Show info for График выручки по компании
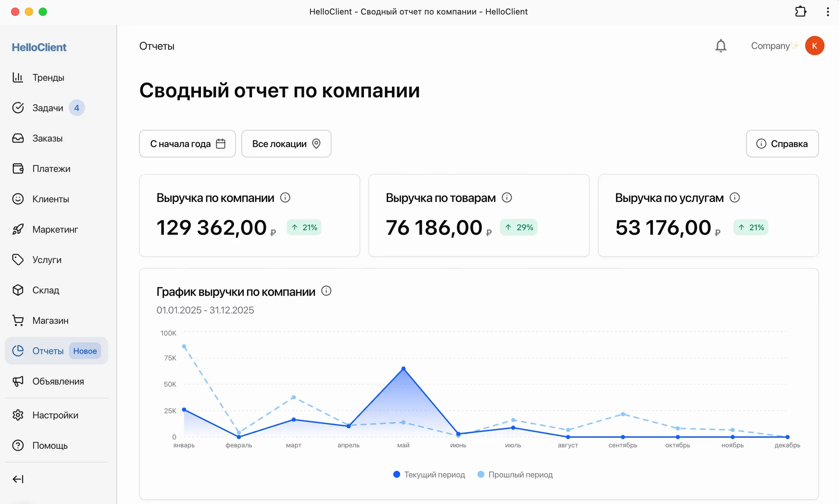This screenshot has height=504, width=839. pyautogui.click(x=326, y=291)
